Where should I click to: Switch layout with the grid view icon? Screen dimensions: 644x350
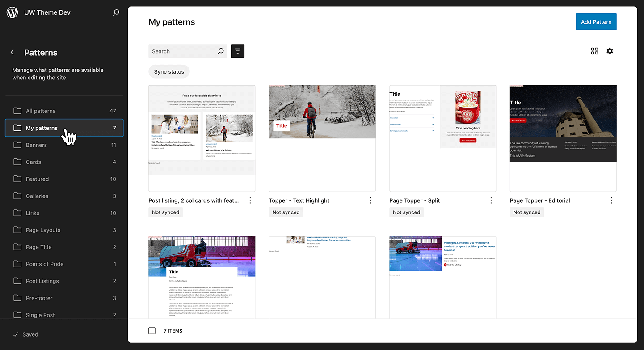(x=594, y=51)
